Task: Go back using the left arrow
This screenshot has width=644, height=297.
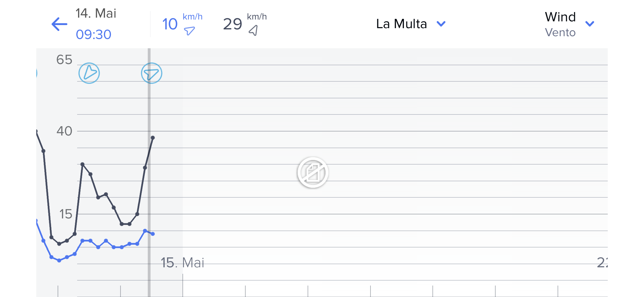Action: coord(59,24)
